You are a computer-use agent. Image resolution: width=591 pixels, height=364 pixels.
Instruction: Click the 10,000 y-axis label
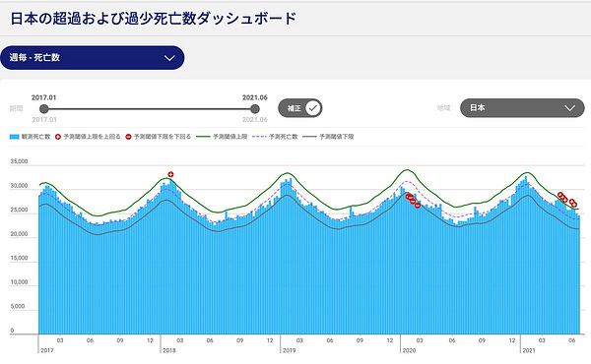click(19, 282)
